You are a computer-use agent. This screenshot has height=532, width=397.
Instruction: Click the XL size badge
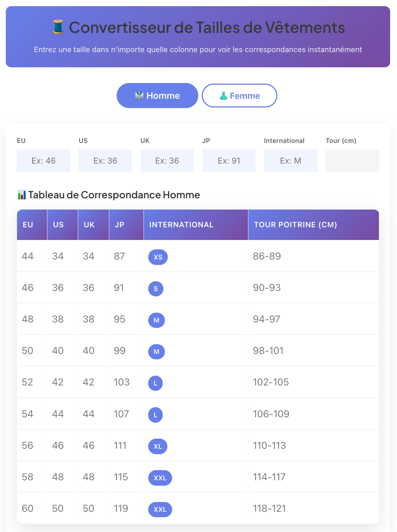tap(158, 446)
